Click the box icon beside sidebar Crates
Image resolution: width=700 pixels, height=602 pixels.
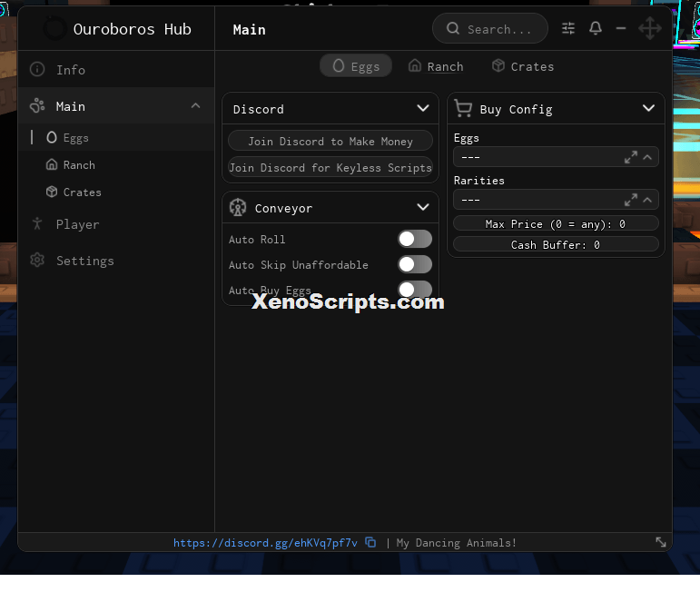pos(52,192)
